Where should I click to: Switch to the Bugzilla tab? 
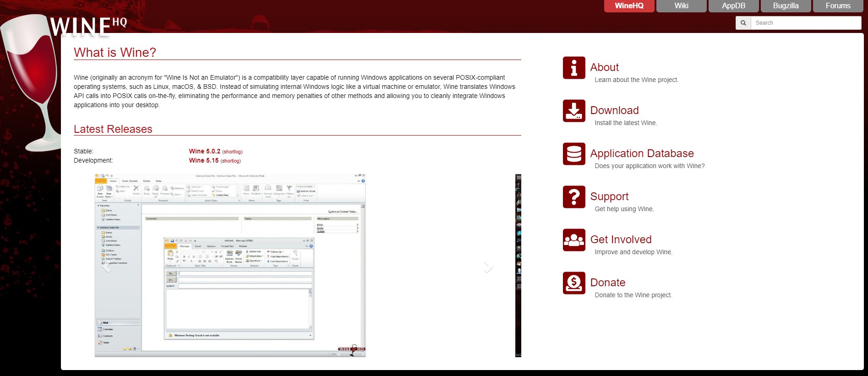[x=786, y=6]
